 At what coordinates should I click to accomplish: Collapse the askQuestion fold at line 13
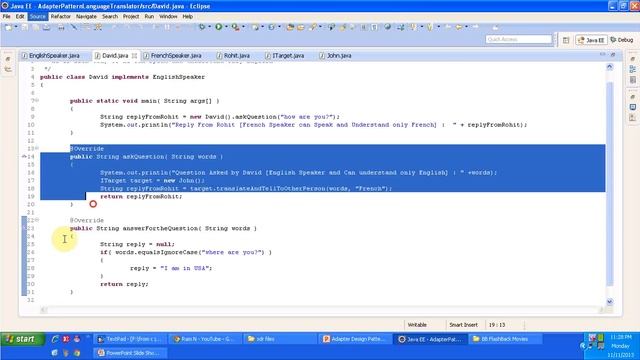tap(37, 148)
